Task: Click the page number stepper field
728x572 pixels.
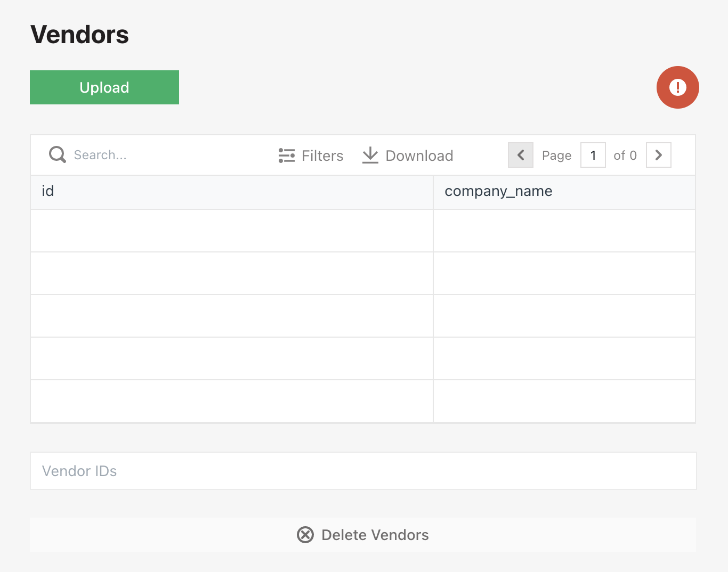Action: pos(593,155)
